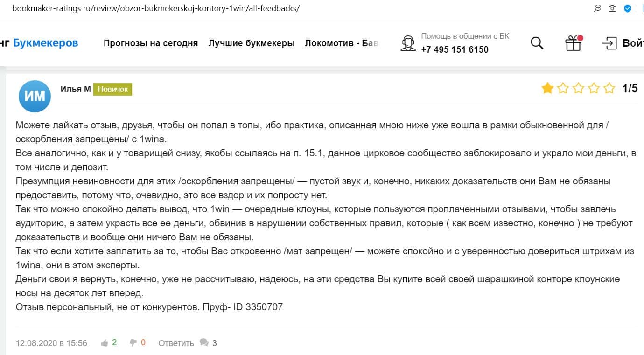
Task: Click the review date 12.08.2020 в 15:56
Action: coord(51,343)
